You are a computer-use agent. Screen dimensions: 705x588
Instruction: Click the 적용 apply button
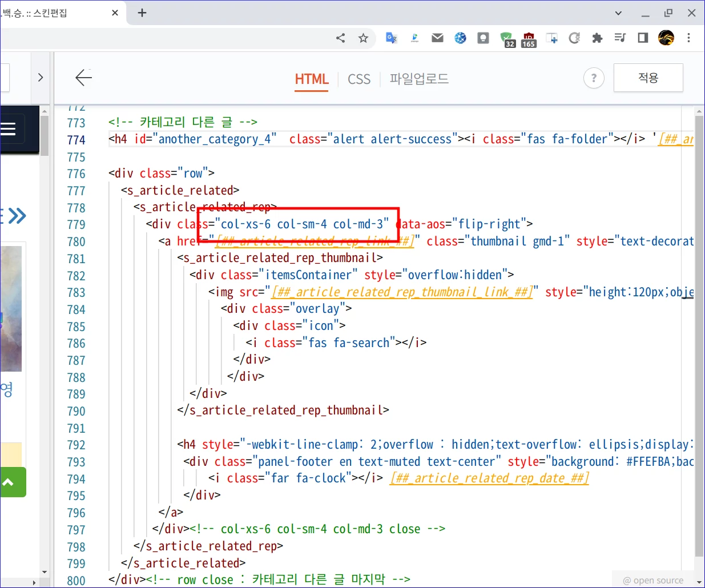[x=648, y=78]
